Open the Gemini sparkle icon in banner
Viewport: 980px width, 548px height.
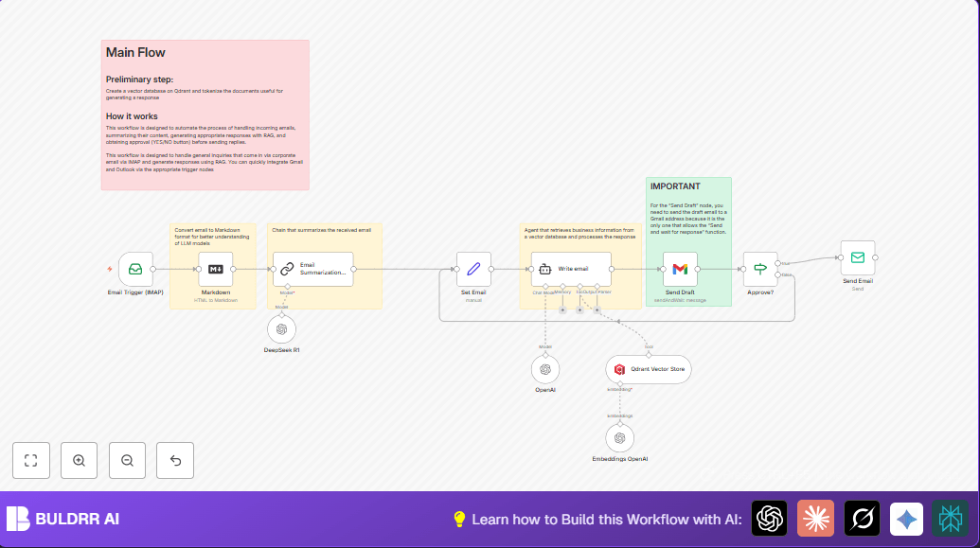907,519
